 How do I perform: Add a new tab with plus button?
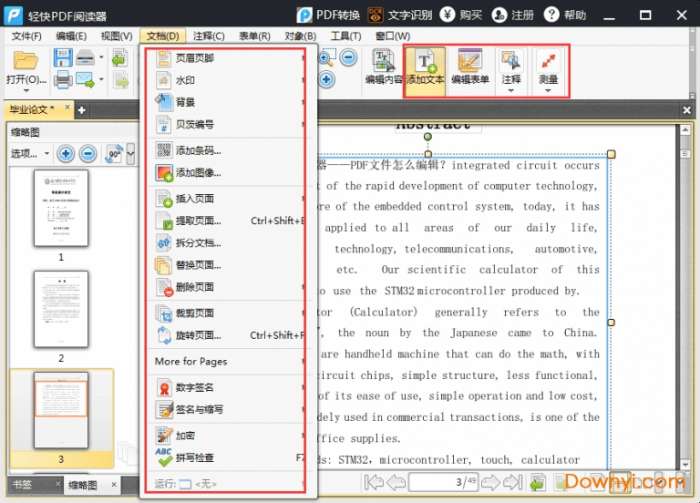[x=82, y=110]
